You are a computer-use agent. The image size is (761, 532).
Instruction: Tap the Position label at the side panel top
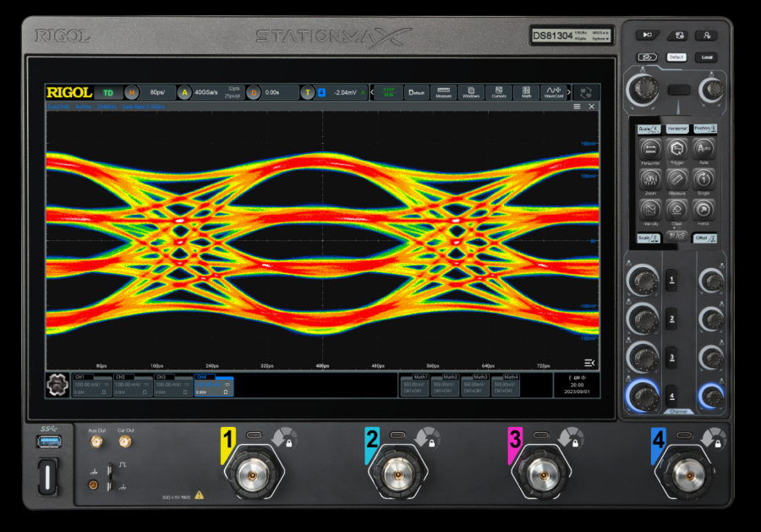point(704,129)
